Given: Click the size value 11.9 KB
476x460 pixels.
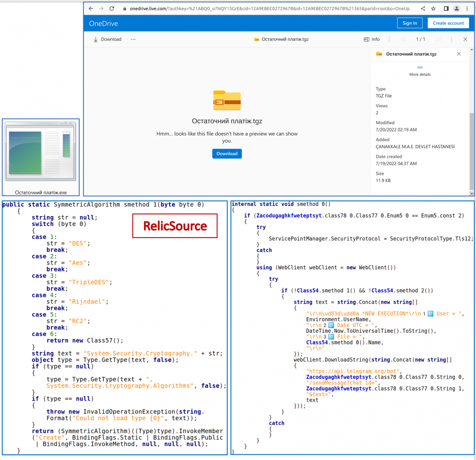Looking at the screenshot, I should click(x=383, y=180).
